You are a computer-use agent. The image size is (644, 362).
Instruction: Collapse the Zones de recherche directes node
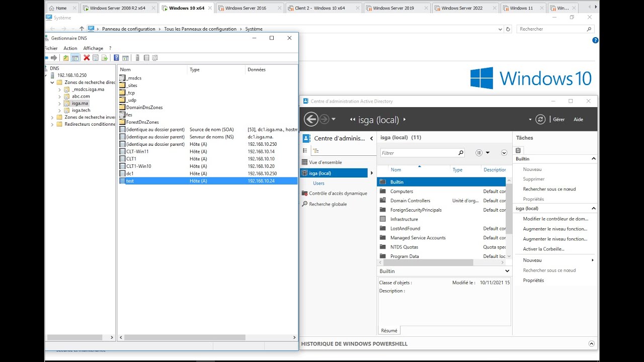(52, 82)
